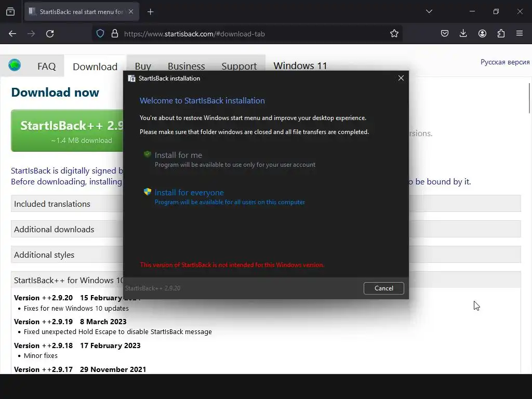
Task: Click the blue-yellow UAC shield icon
Action: (147, 192)
